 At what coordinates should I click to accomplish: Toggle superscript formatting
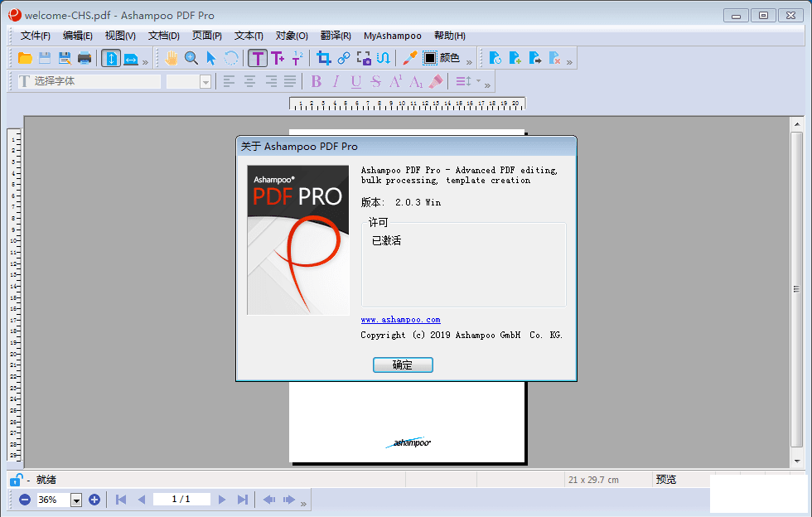point(396,81)
